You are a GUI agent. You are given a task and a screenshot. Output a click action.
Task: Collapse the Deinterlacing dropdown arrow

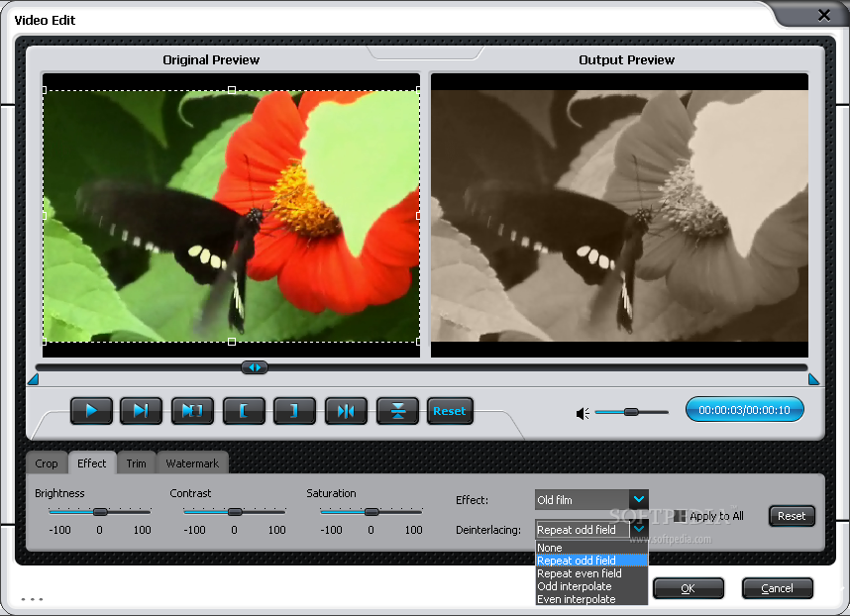point(639,529)
